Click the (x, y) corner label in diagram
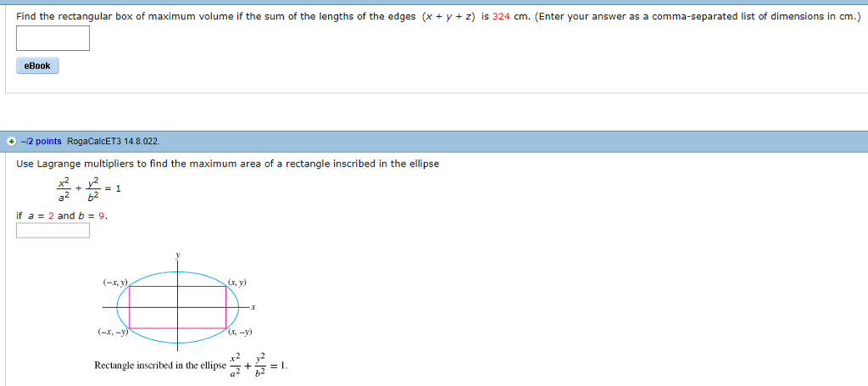The image size is (868, 386). [237, 283]
